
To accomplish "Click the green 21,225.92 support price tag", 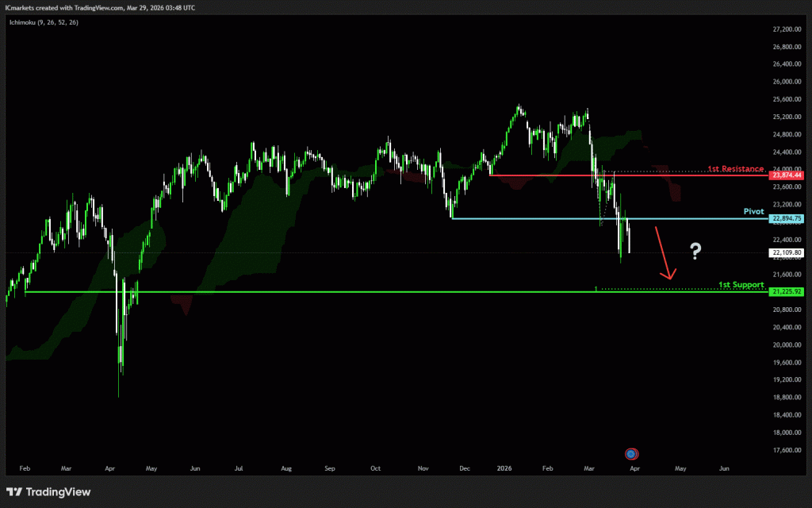I will (786, 291).
